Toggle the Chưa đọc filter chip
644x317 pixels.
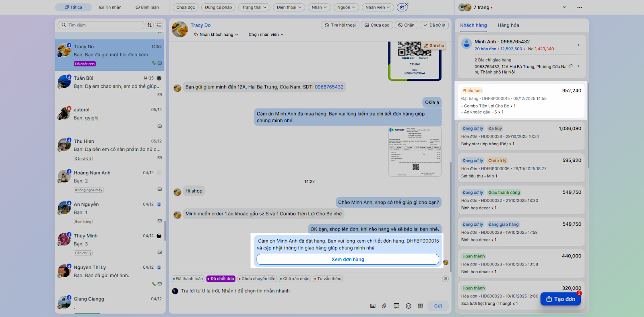coord(186,7)
